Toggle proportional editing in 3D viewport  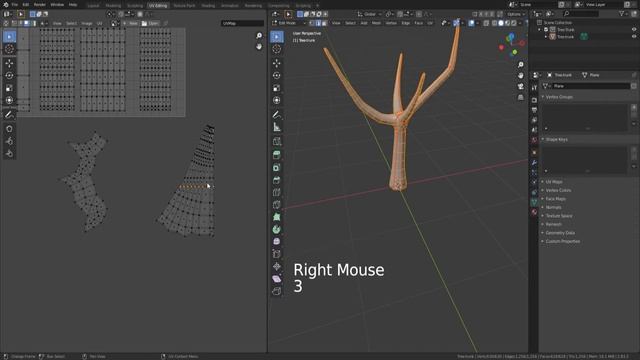point(418,14)
